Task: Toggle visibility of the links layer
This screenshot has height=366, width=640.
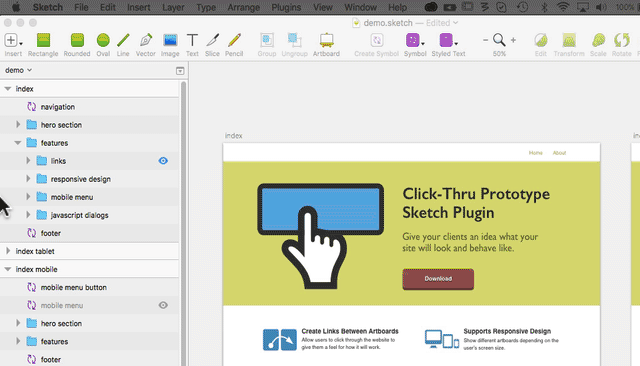Action: [163, 161]
